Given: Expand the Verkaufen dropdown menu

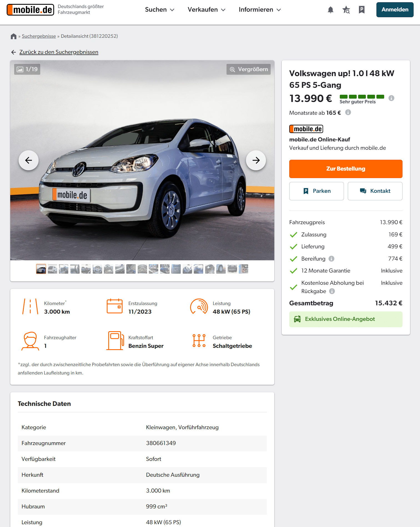Looking at the screenshot, I should pyautogui.click(x=206, y=10).
